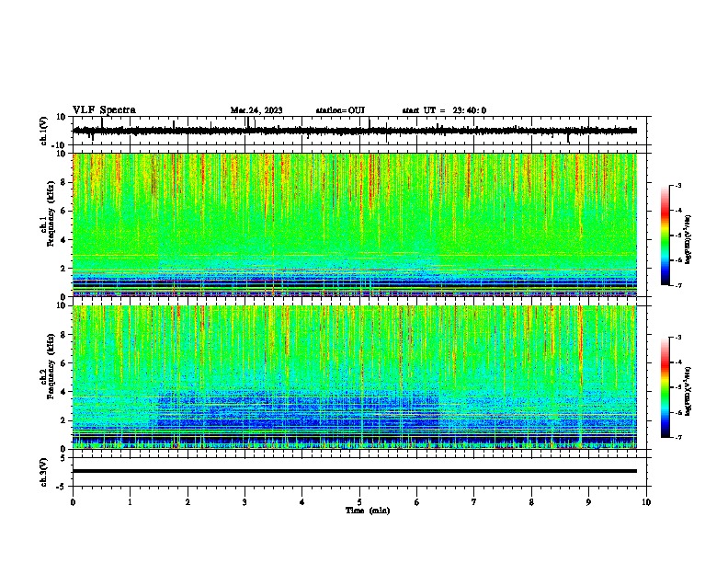Click the ch.1 colorbar PSD unit label
Viewport: 728px width, 563px height.
(688, 239)
